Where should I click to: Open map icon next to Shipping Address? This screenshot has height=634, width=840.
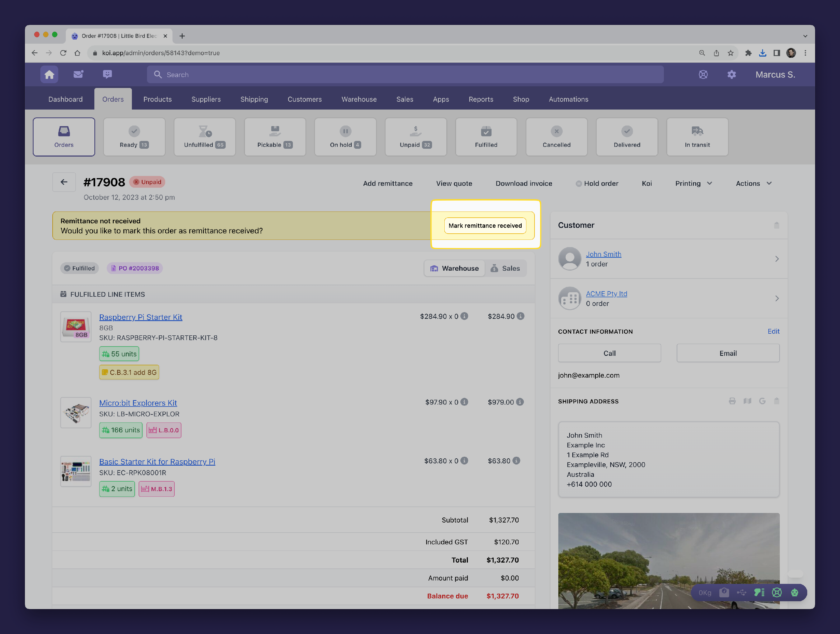click(x=747, y=401)
